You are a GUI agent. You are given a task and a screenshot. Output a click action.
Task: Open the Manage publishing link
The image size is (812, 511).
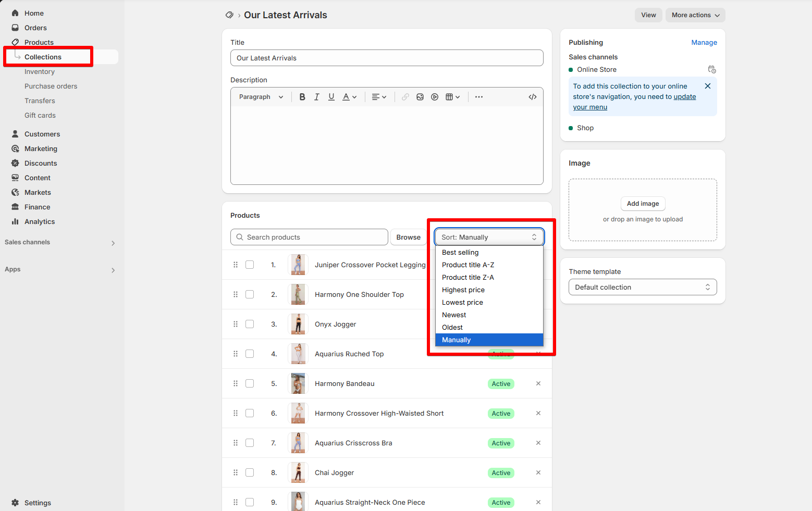point(704,42)
